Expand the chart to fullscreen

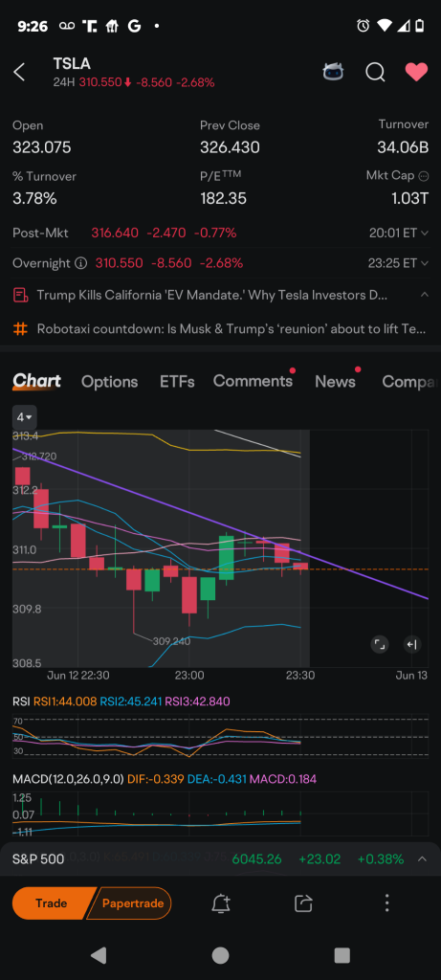(x=379, y=644)
